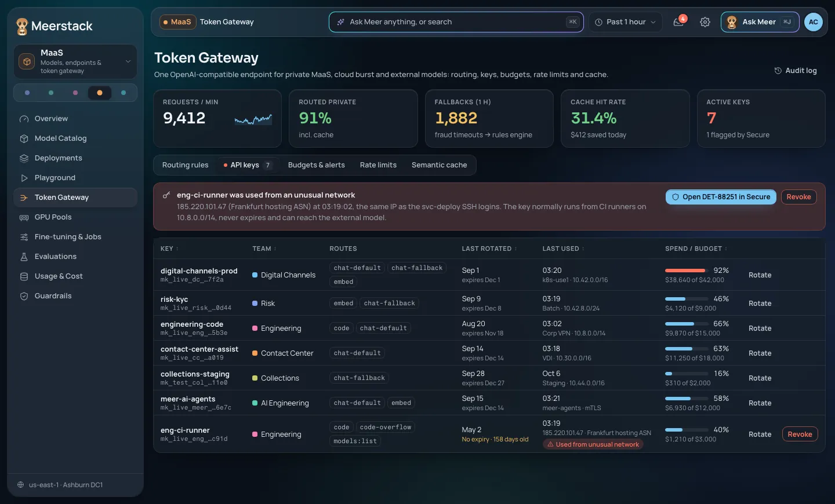Select Token Gateway sidebar icon
This screenshot has width=835, height=504.
pyautogui.click(x=24, y=198)
